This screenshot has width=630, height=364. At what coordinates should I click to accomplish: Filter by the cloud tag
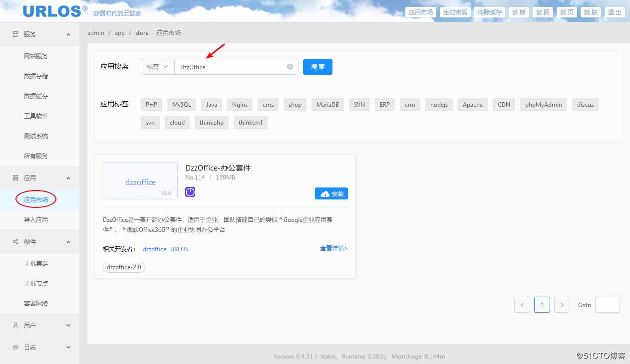pyautogui.click(x=177, y=123)
